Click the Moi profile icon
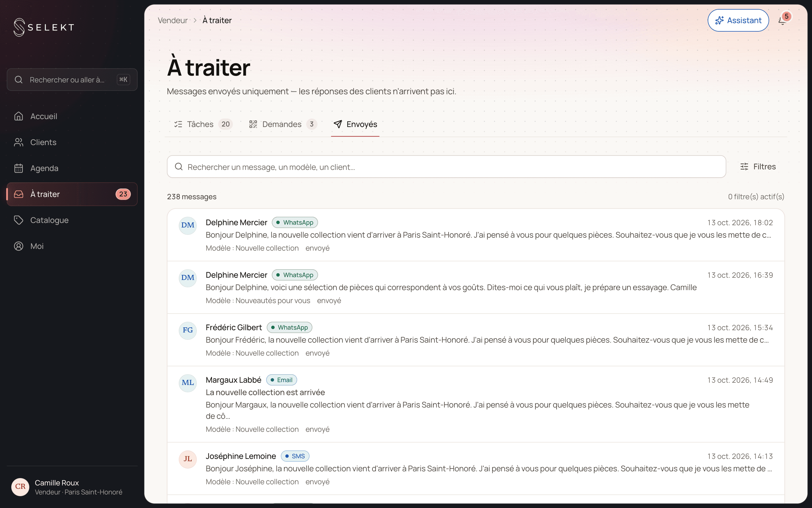 (x=19, y=246)
